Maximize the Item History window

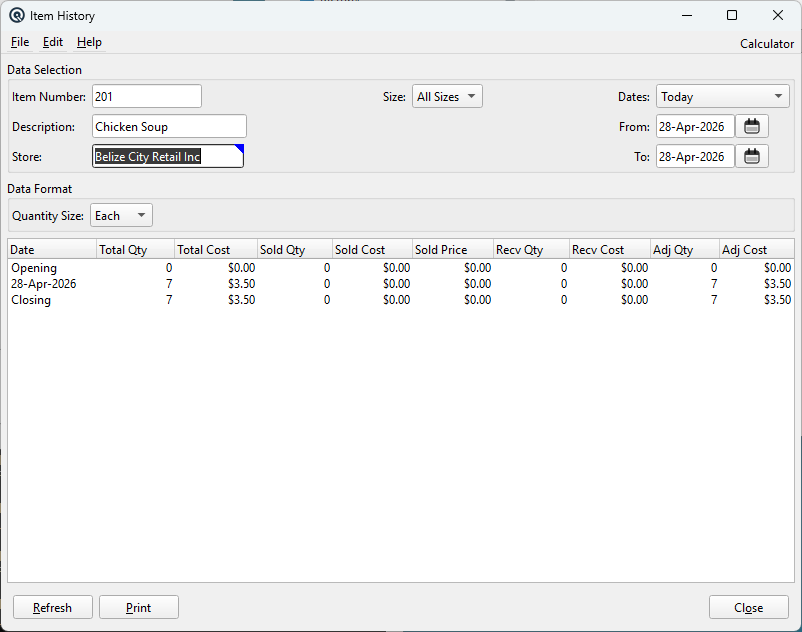(x=732, y=15)
